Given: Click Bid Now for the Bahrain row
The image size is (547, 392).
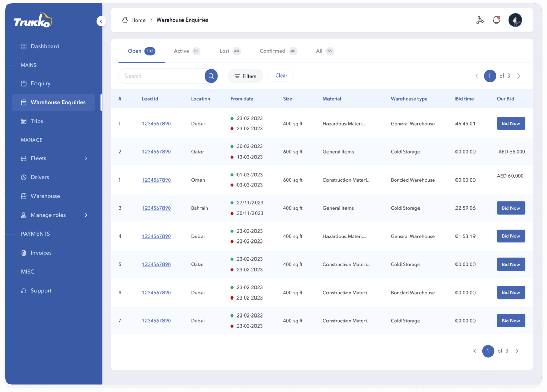Looking at the screenshot, I should point(510,208).
